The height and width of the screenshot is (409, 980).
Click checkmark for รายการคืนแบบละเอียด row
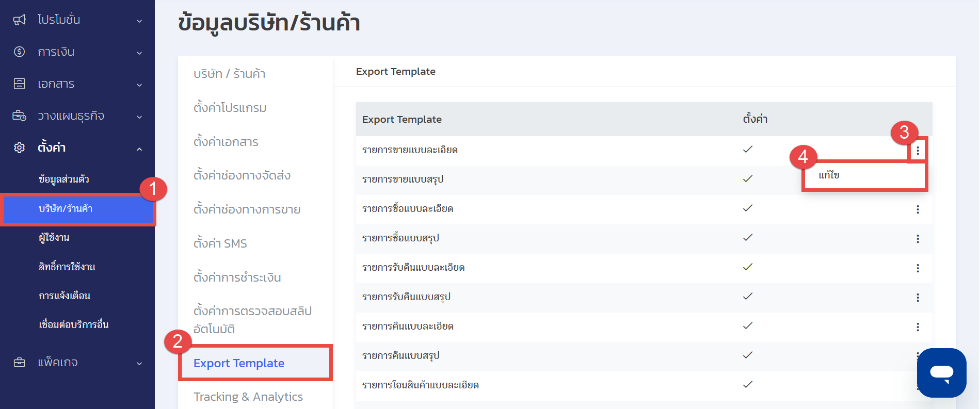click(x=747, y=325)
